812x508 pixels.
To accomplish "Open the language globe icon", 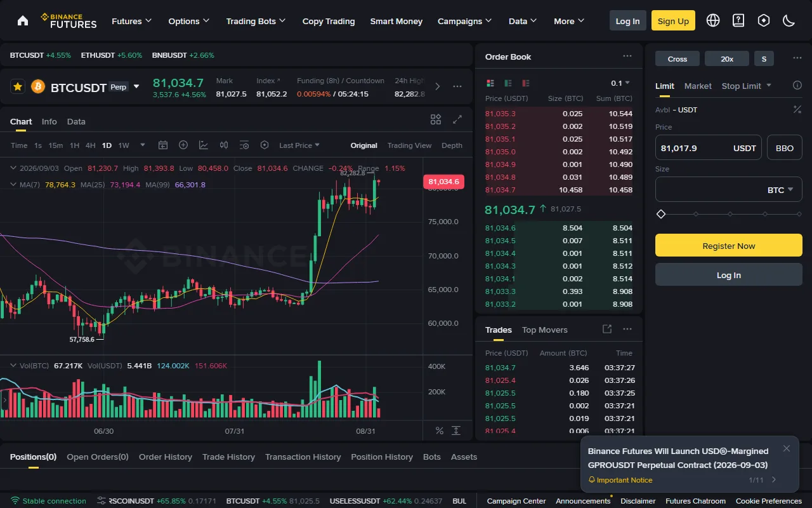I will point(713,20).
